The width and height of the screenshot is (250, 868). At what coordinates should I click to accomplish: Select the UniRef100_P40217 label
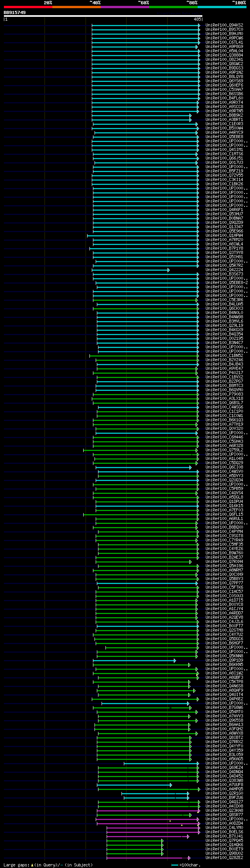click(224, 373)
